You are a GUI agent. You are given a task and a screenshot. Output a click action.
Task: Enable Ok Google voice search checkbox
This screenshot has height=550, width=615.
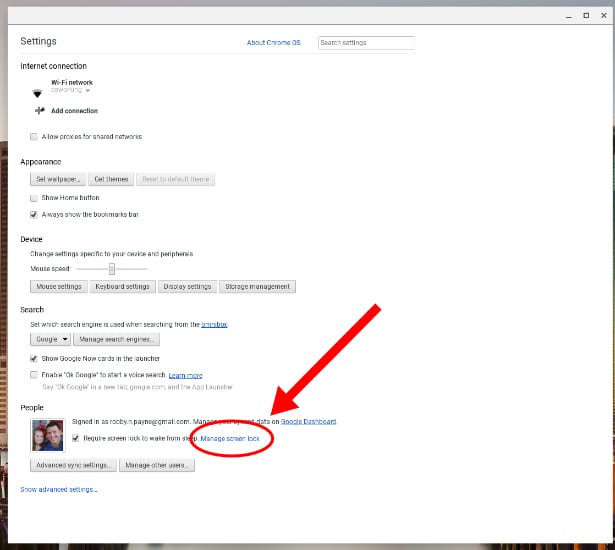pos(34,375)
